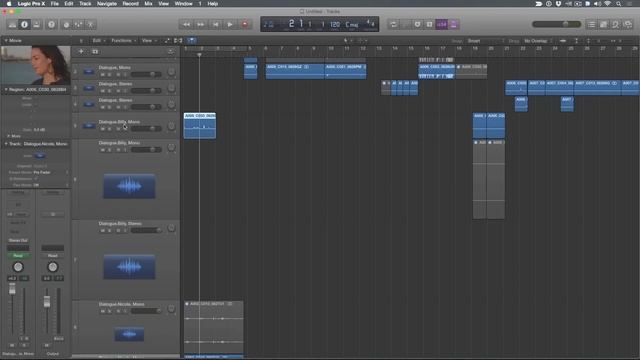640x360 pixels.
Task: Click the Rewind transport button
Action: coord(186,24)
